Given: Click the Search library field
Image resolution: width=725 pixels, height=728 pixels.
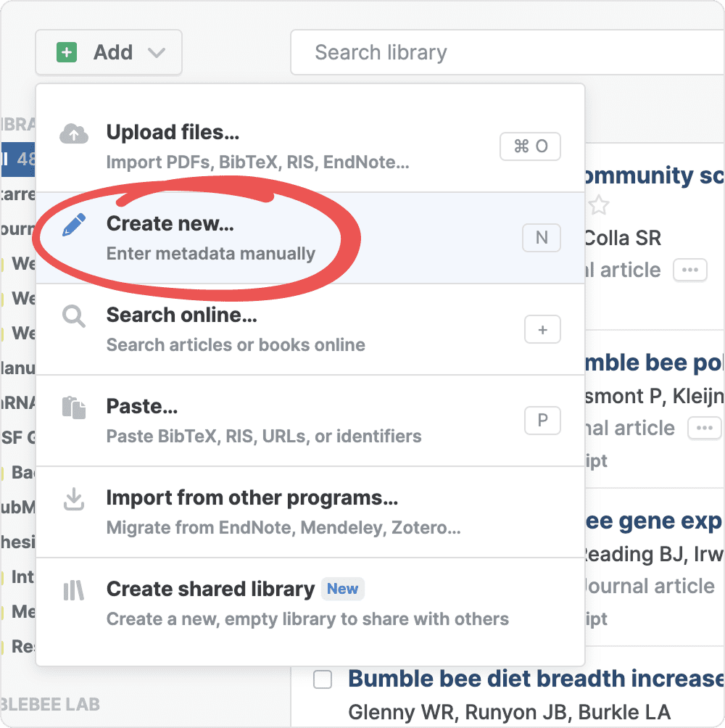Looking at the screenshot, I should pos(507,52).
